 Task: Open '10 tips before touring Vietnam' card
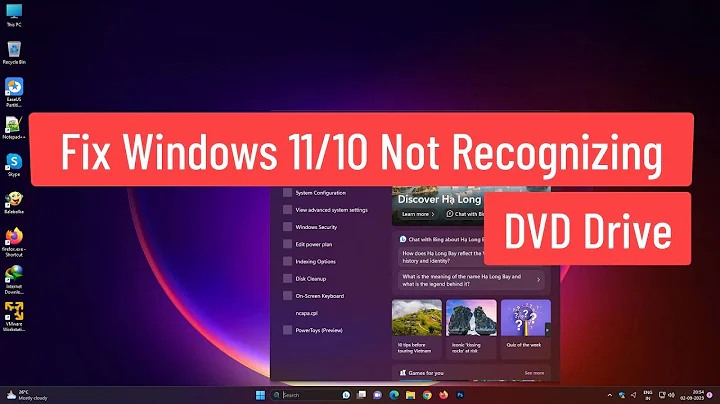point(416,329)
